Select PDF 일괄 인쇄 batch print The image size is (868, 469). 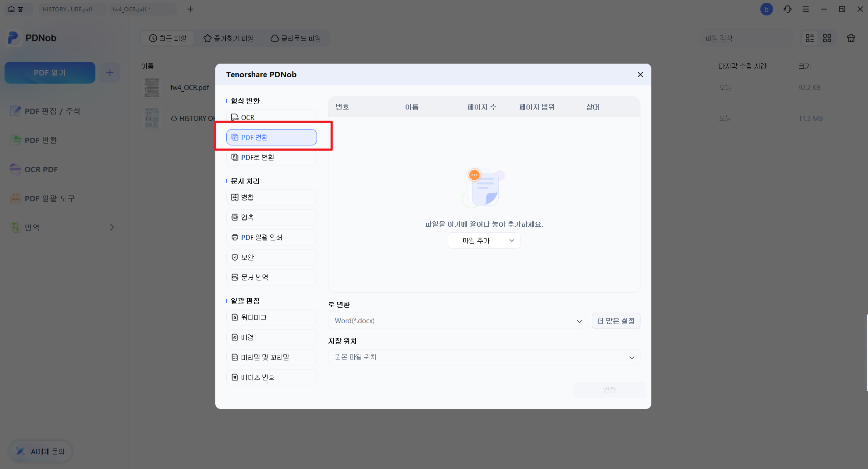click(271, 237)
